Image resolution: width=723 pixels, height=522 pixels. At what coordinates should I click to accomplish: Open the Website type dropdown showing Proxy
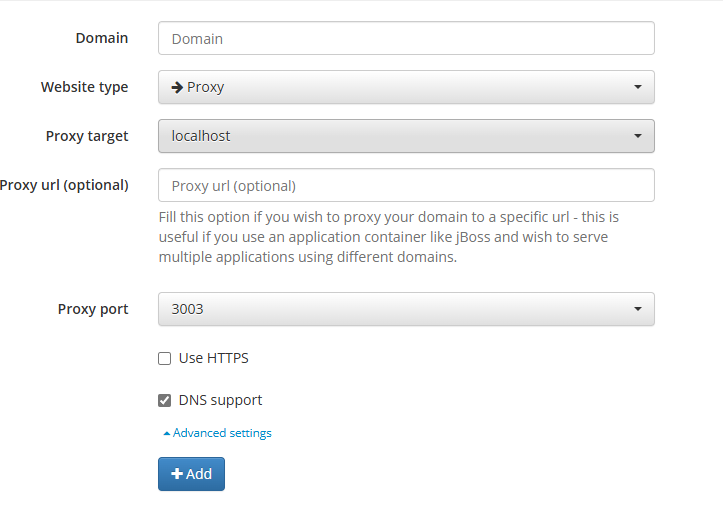(x=406, y=87)
